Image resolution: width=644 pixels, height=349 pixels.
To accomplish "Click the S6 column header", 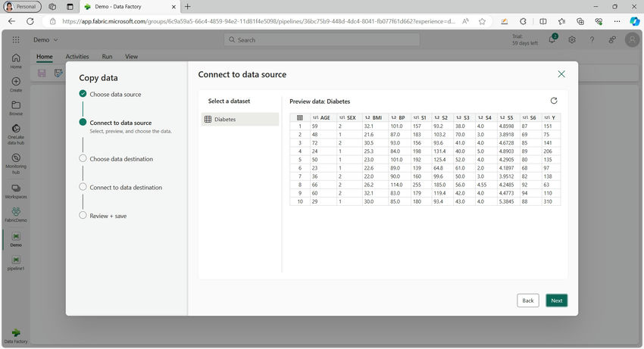I will click(530, 117).
